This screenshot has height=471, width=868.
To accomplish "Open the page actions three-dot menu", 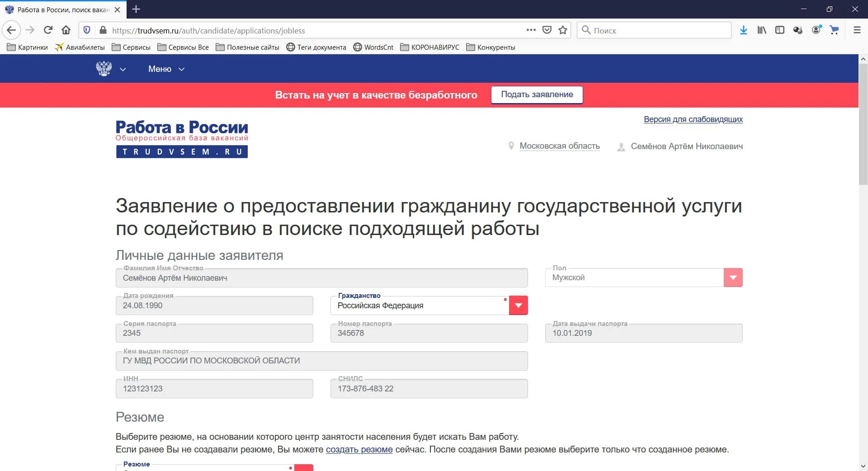I will (x=531, y=30).
